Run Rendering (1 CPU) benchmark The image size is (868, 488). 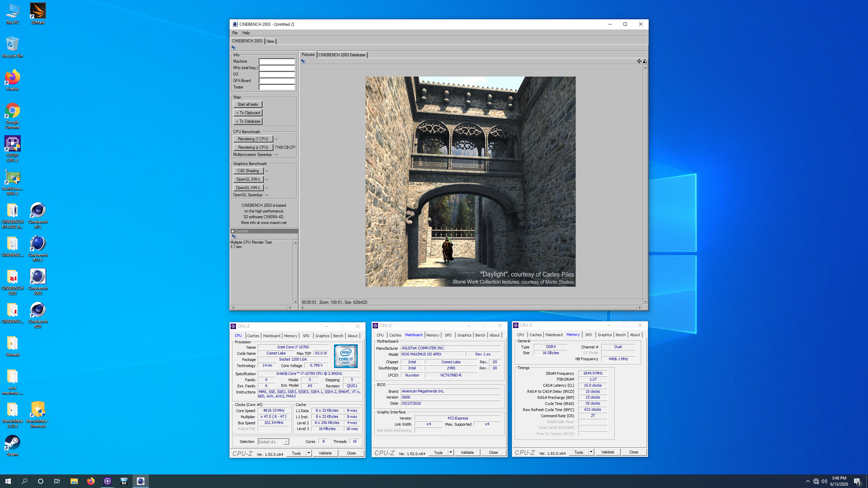pyautogui.click(x=253, y=139)
